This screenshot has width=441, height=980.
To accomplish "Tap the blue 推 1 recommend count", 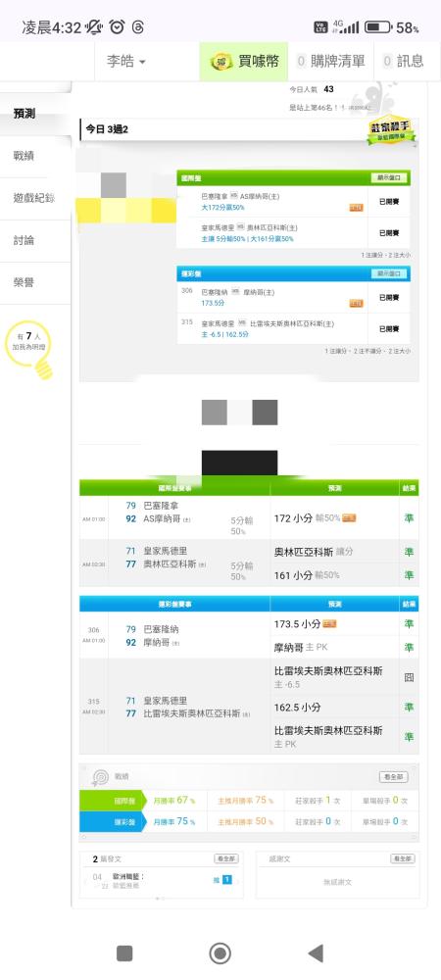I will [x=222, y=880].
